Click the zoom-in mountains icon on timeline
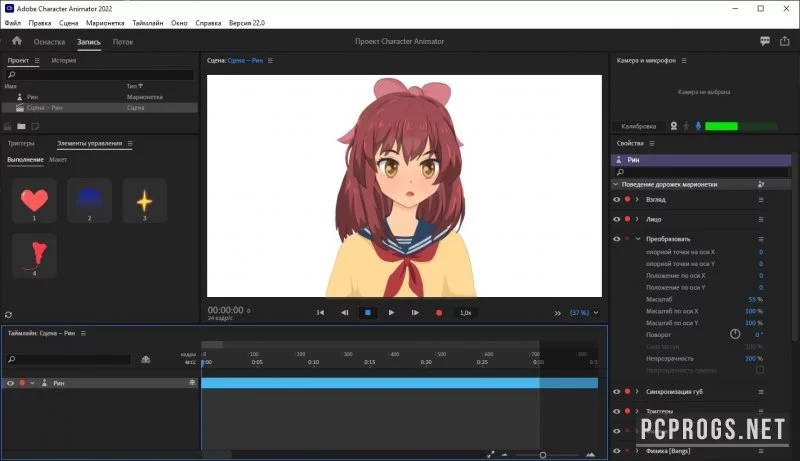Screen dimensions: 800x461 point(590,454)
